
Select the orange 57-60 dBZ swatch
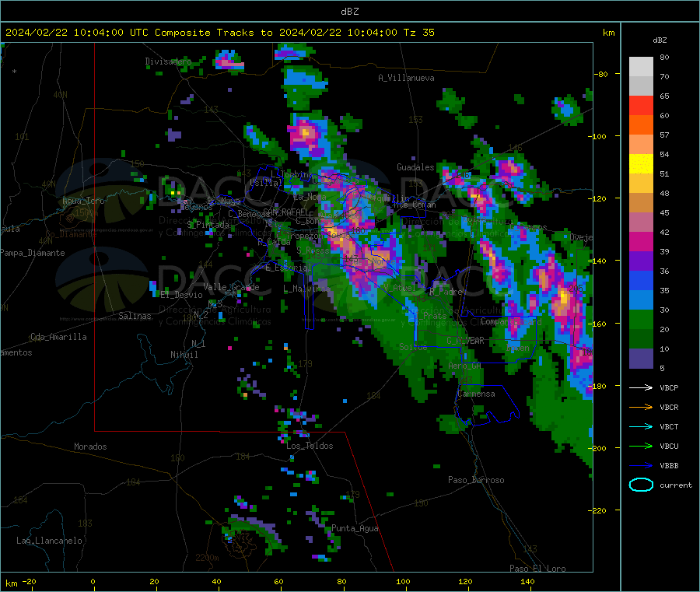(641, 125)
